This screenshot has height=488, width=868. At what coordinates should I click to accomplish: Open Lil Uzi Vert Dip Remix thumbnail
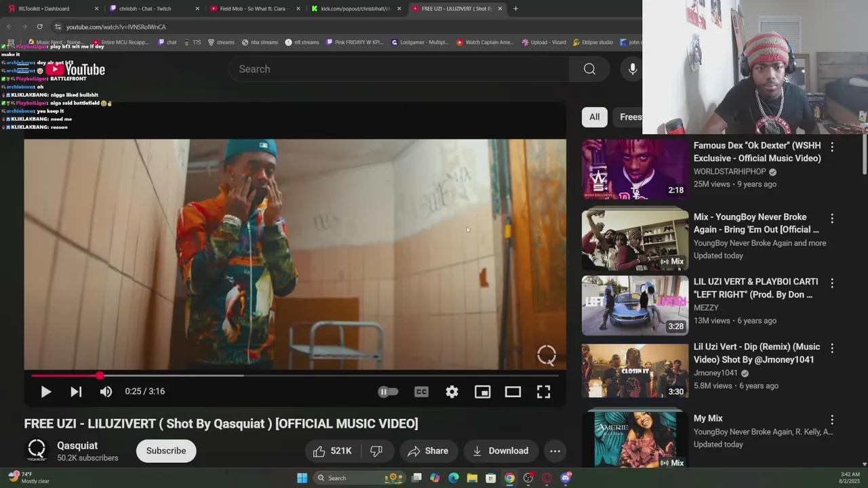[x=635, y=370]
